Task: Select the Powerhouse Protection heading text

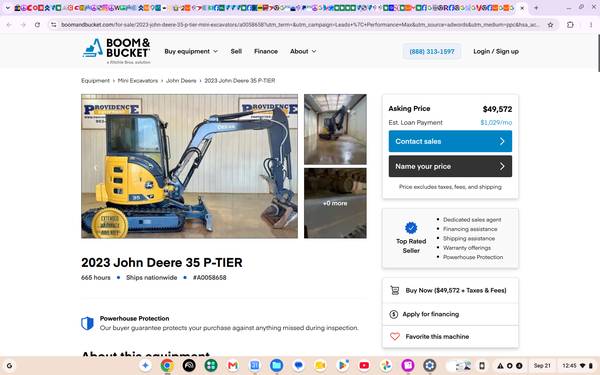Action: [134, 318]
